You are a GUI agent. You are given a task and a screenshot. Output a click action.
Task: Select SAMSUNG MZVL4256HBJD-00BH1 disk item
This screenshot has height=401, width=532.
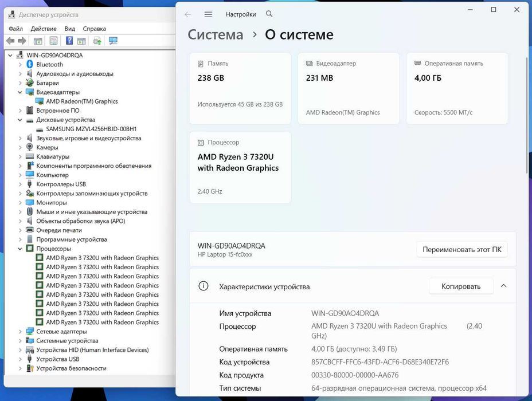[91, 129]
